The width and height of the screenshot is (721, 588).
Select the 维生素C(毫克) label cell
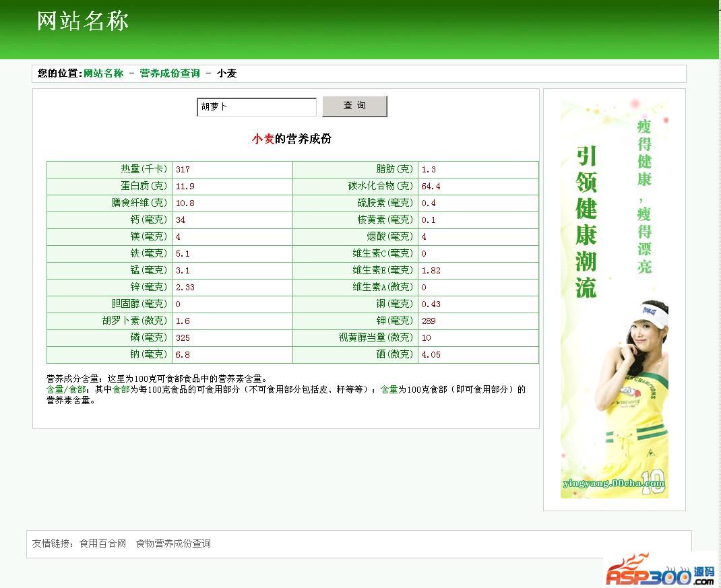point(355,253)
